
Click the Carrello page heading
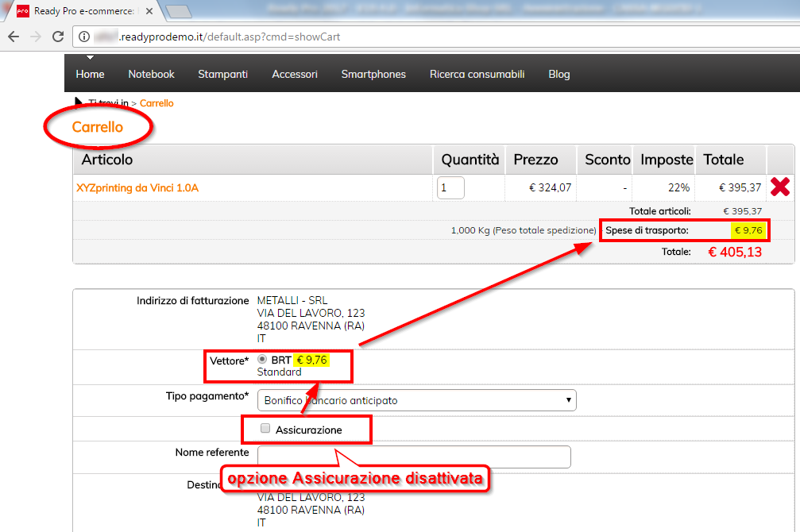[x=98, y=127]
